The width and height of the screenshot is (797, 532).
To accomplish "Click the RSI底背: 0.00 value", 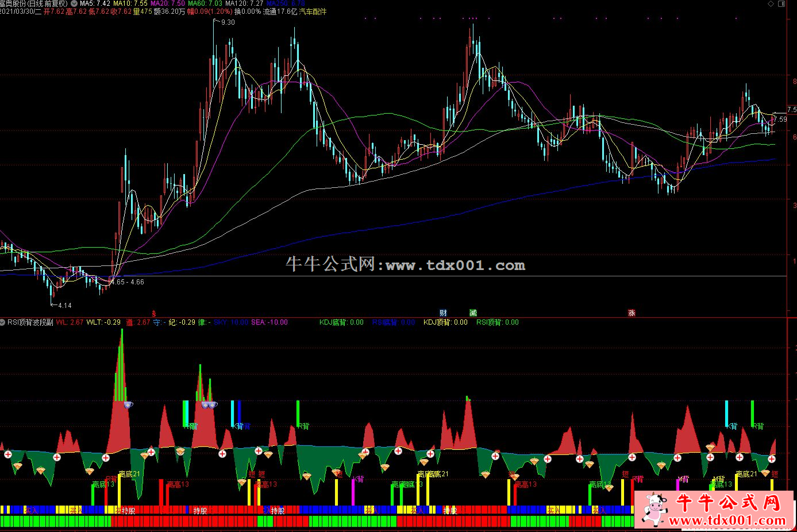I will 394,322.
